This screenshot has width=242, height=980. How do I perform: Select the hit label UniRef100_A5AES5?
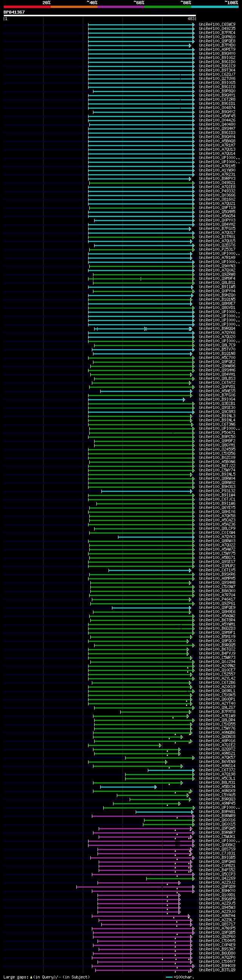click(217, 391)
